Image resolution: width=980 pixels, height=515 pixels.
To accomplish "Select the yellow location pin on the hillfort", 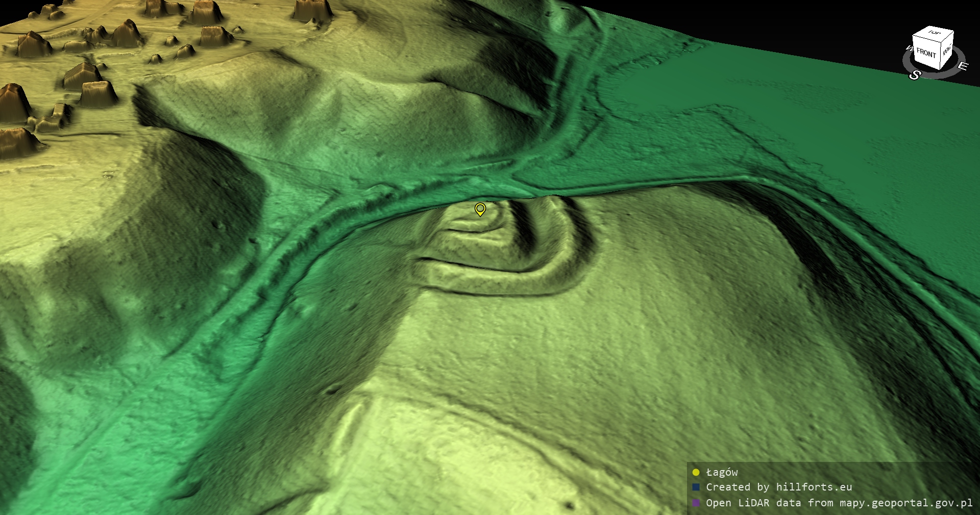I will pos(480,209).
